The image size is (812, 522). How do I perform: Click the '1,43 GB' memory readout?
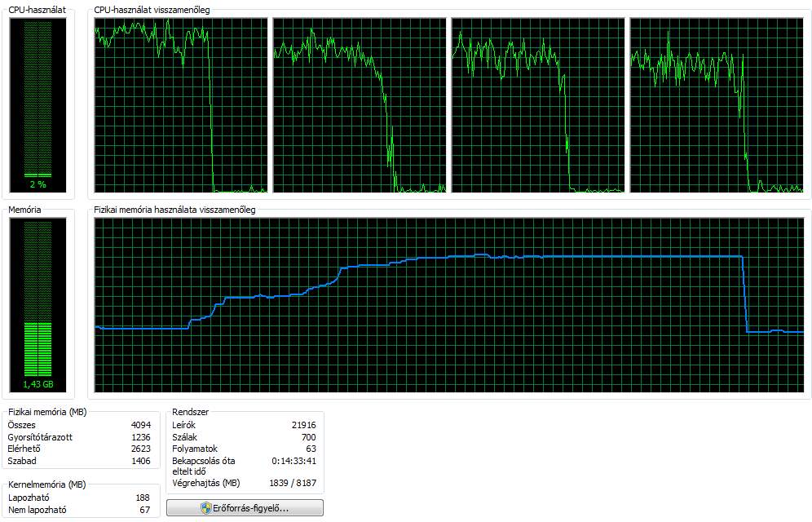(38, 384)
